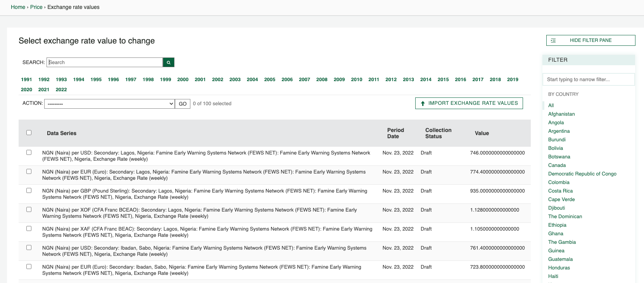This screenshot has height=283, width=644.
Task: Toggle the select-all checkbox in table header
Action: [x=29, y=133]
